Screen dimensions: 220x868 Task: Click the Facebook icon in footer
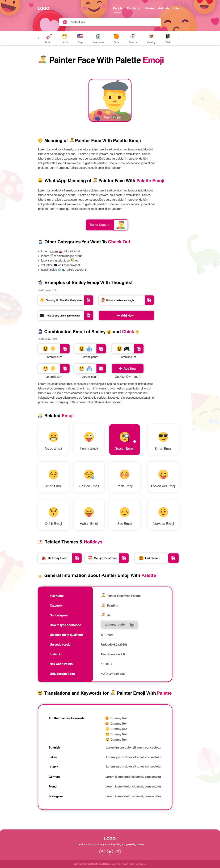(x=102, y=852)
